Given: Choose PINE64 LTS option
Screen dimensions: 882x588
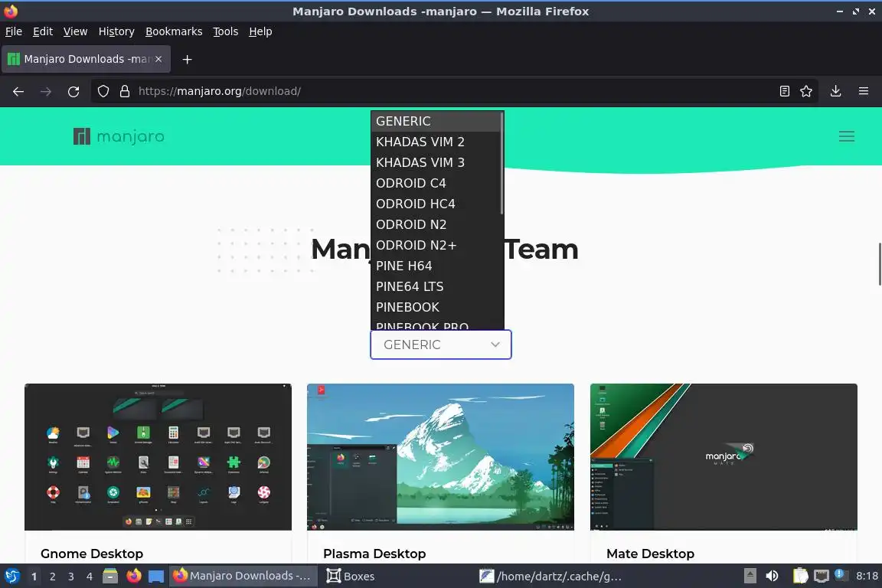Looking at the screenshot, I should click(436, 286).
